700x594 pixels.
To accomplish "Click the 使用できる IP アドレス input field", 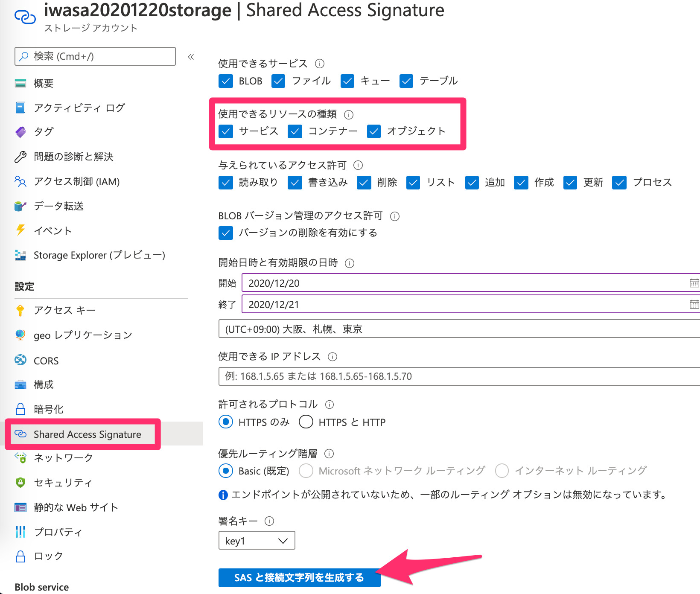I will (x=459, y=376).
